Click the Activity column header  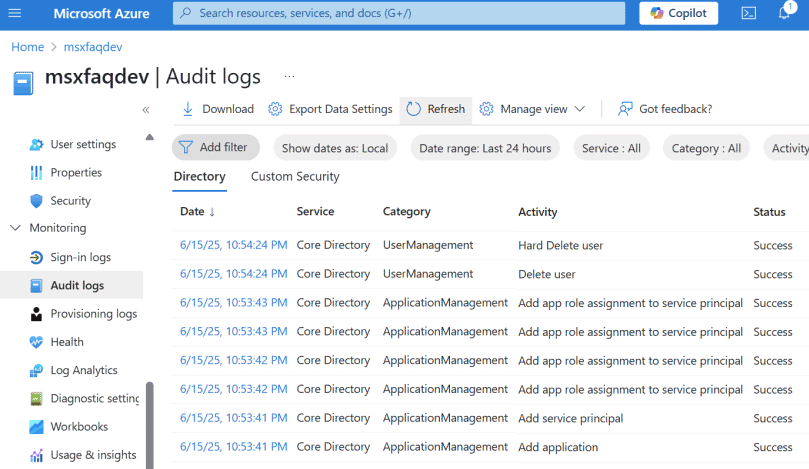click(538, 212)
